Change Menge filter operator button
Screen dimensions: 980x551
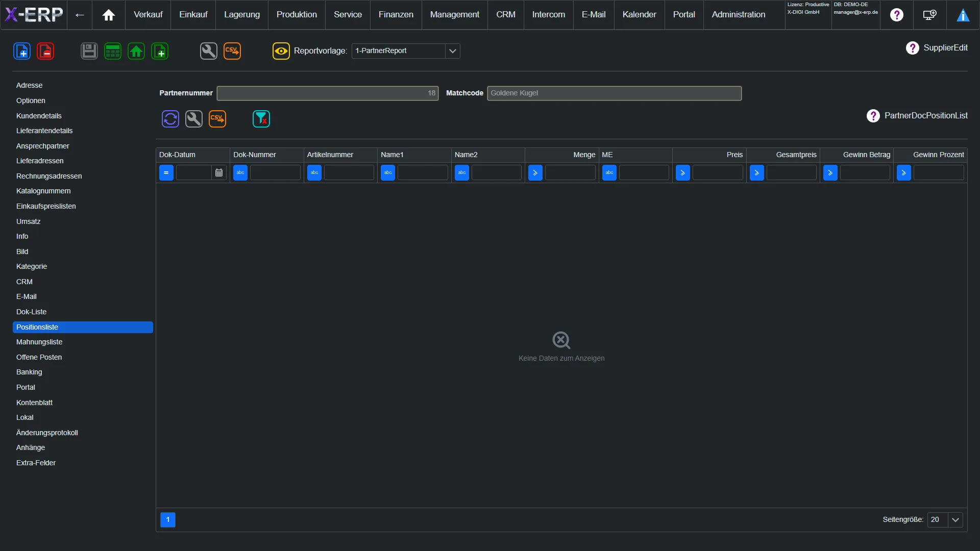pos(535,172)
